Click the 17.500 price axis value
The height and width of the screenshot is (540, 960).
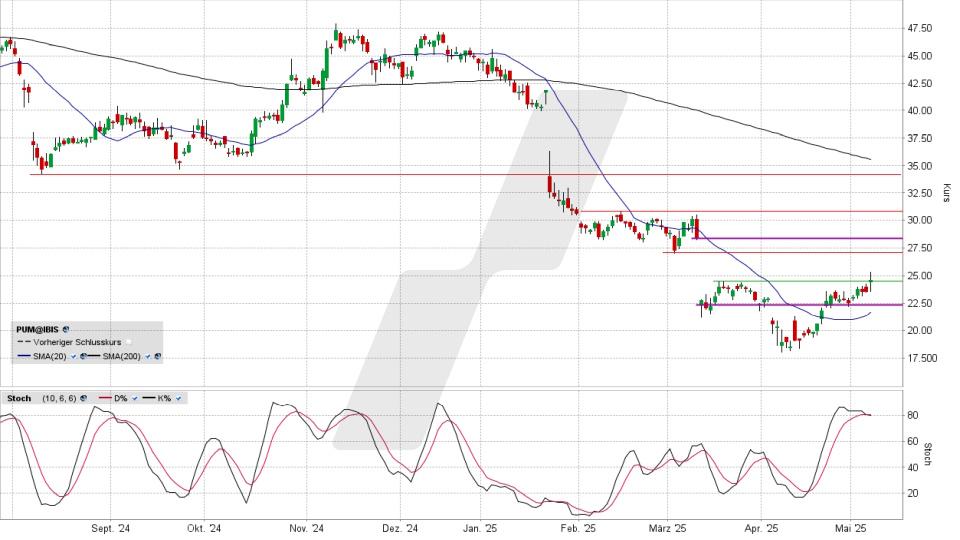pyautogui.click(x=923, y=358)
